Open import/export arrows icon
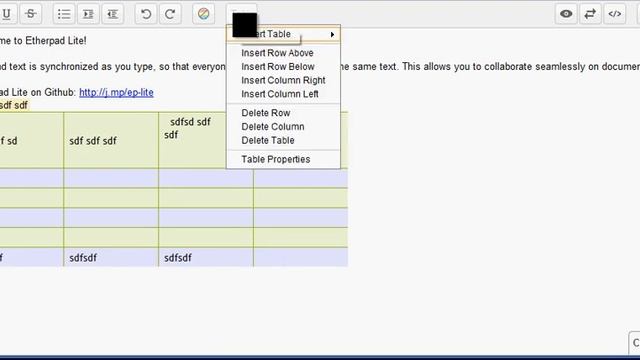 tap(590, 14)
